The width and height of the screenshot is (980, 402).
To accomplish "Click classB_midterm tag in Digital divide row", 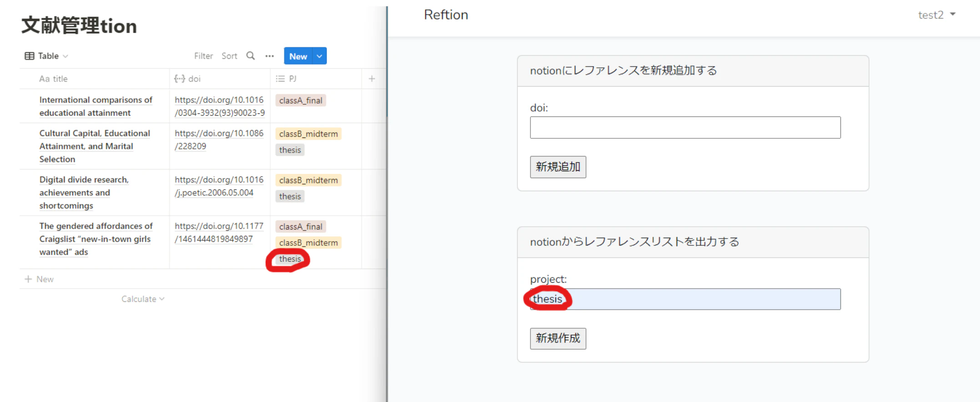I will click(308, 180).
